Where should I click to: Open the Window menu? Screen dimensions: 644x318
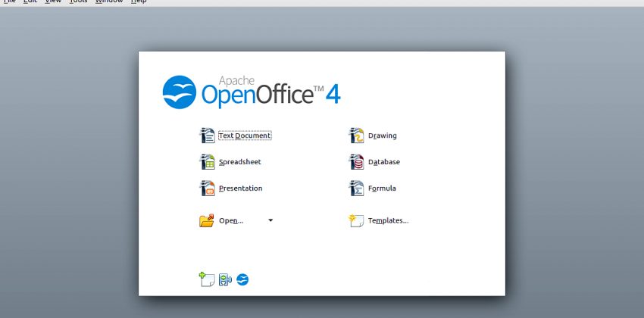109,2
